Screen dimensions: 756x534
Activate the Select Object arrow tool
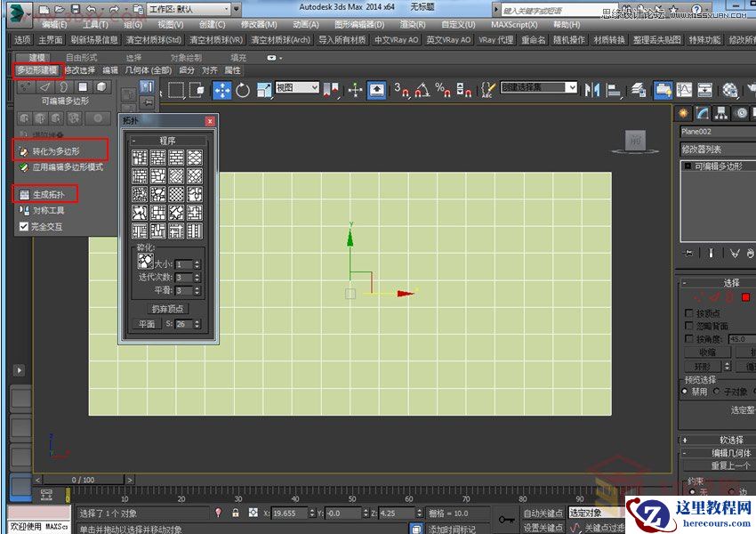pos(161,90)
